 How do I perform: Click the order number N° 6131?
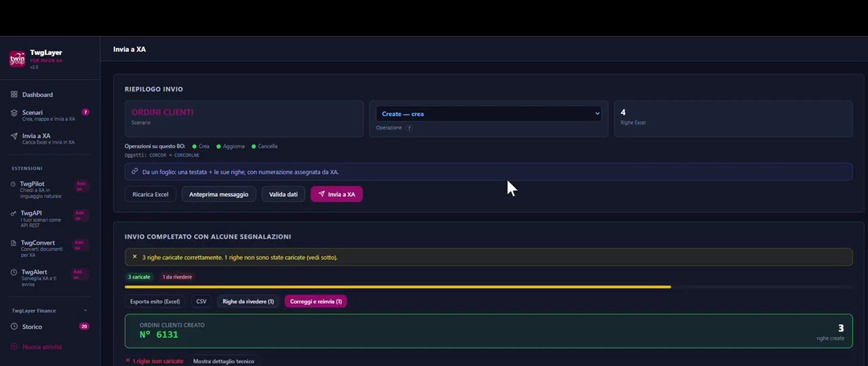pyautogui.click(x=159, y=335)
